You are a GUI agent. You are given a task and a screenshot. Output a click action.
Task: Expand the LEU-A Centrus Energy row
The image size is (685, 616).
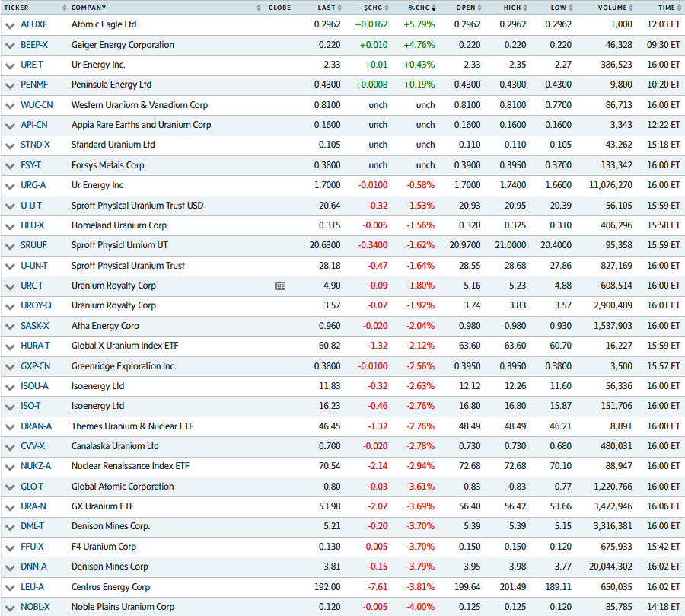coord(10,587)
